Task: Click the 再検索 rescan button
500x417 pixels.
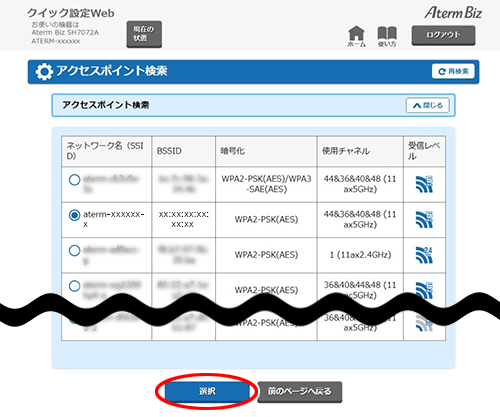Action: pos(453,71)
